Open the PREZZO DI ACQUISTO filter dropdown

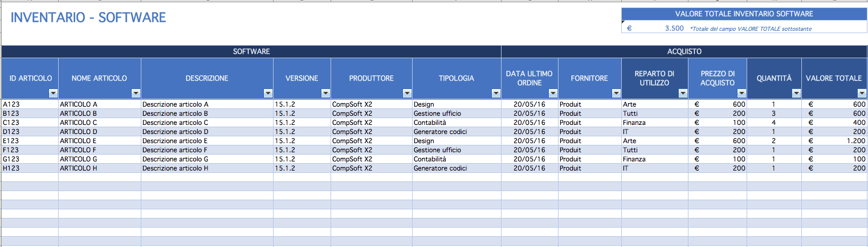tap(740, 93)
